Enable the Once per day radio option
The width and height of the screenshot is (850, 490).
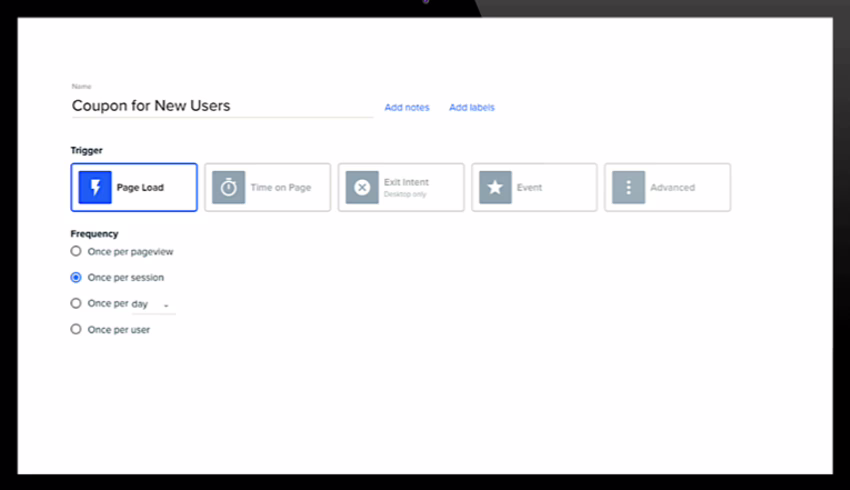coord(76,303)
